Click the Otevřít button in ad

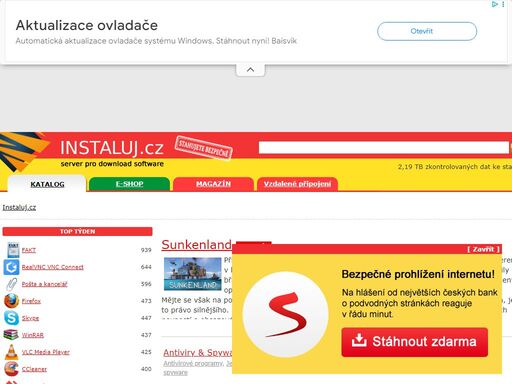pos(427,31)
